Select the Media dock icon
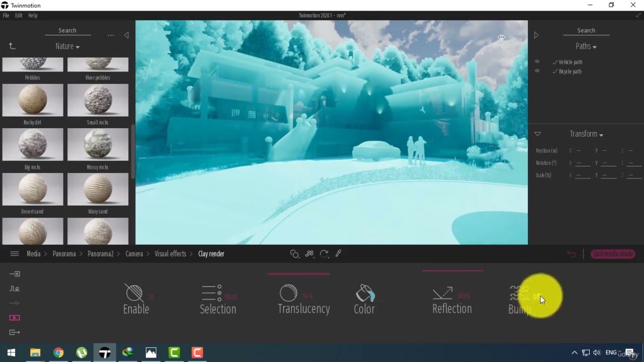Viewport: 644px width, 362px height. tap(15, 318)
